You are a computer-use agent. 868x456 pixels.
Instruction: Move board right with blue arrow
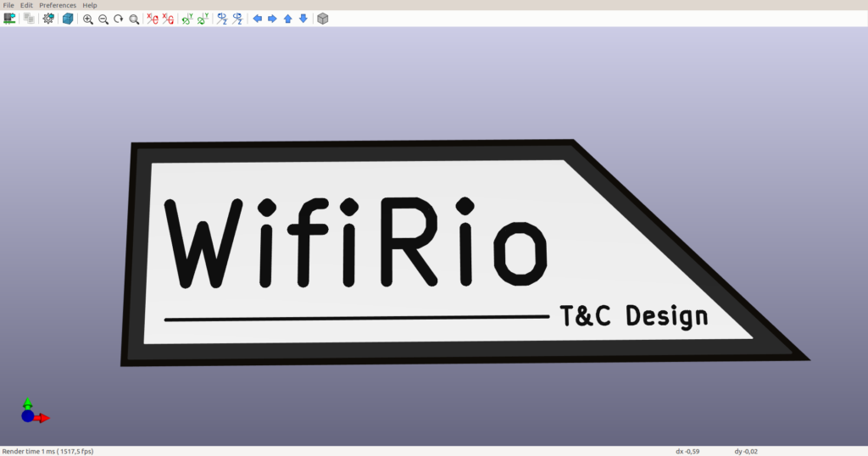[x=272, y=19]
